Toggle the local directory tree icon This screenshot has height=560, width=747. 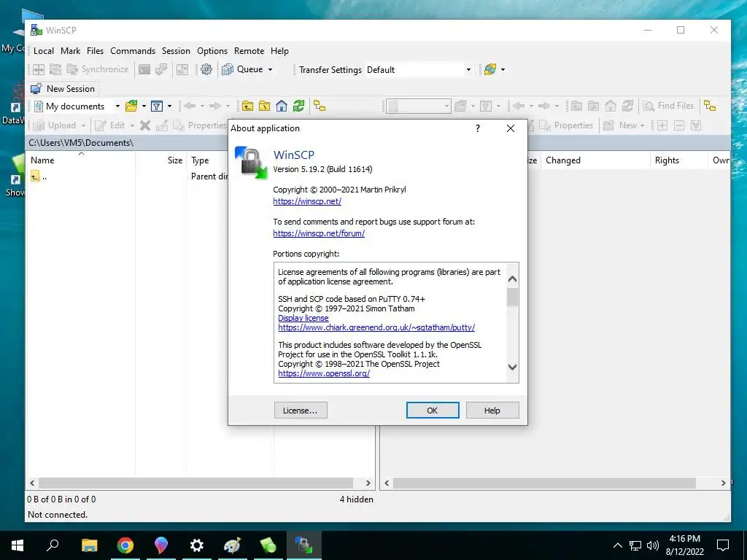320,106
